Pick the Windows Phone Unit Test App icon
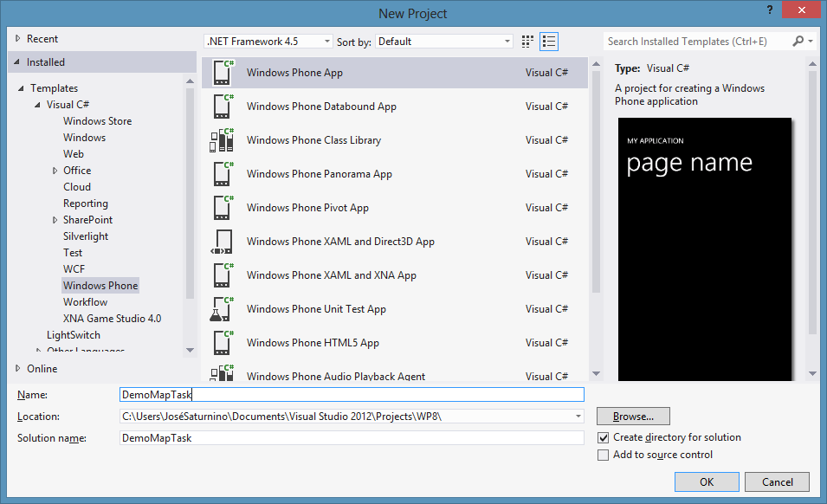The width and height of the screenshot is (827, 504). (x=223, y=309)
